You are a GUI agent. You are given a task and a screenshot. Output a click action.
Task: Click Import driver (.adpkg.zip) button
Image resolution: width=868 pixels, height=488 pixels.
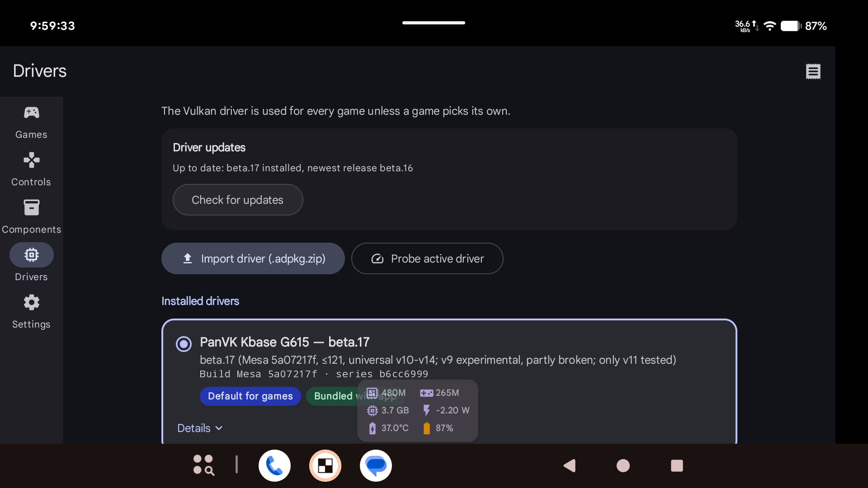(253, 258)
